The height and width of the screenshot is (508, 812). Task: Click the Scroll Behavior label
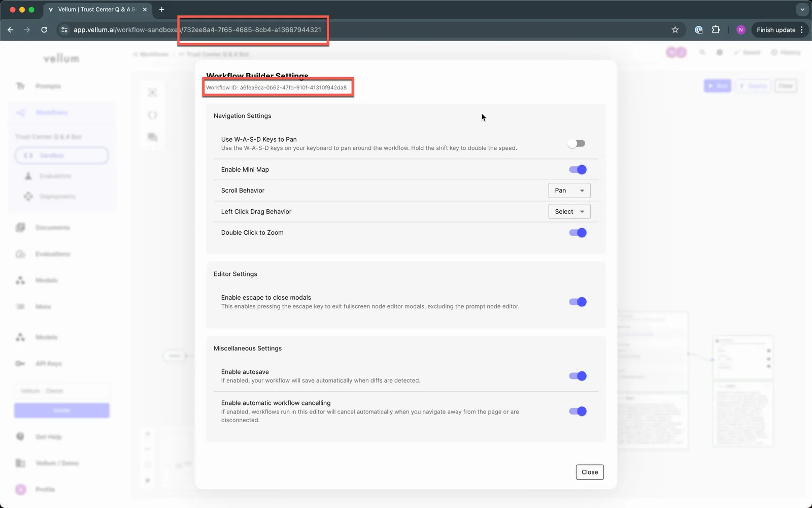click(x=243, y=190)
